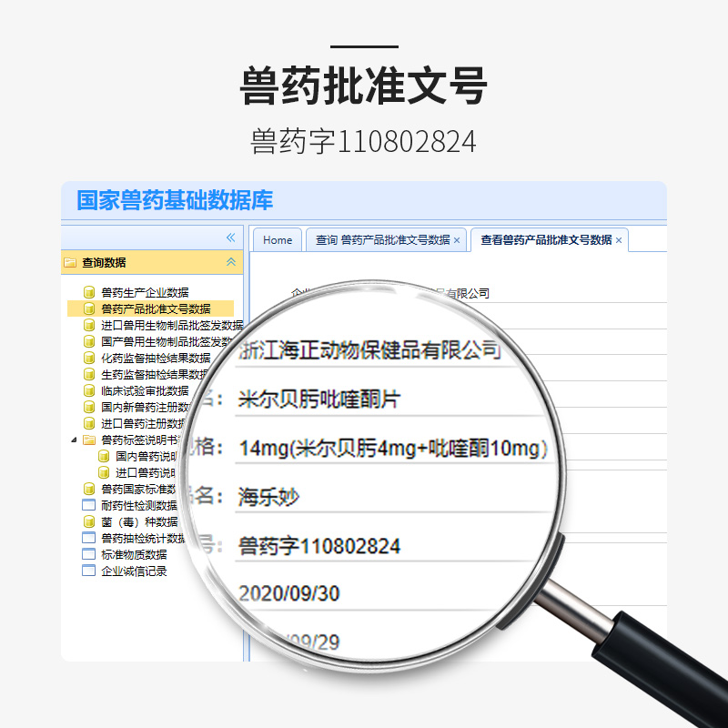728x728 pixels.
Task: Open 兽药抽检统计 data item
Action: (x=143, y=538)
